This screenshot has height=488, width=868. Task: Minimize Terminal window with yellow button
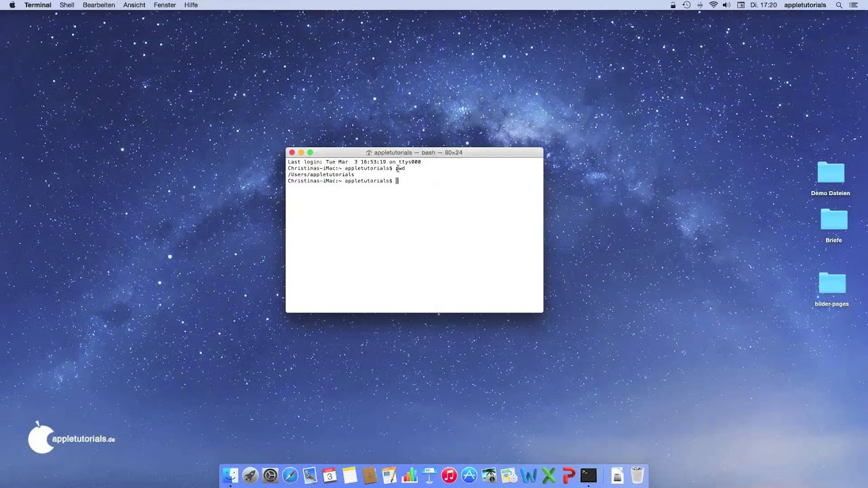301,152
